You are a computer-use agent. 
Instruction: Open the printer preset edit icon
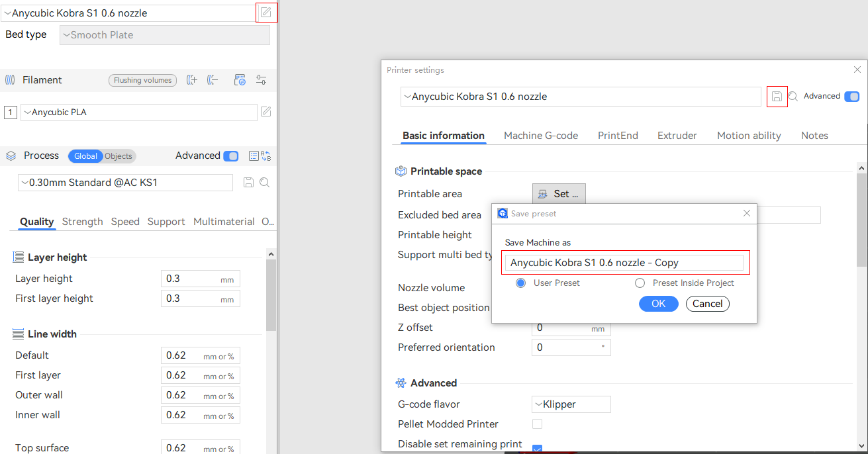266,13
